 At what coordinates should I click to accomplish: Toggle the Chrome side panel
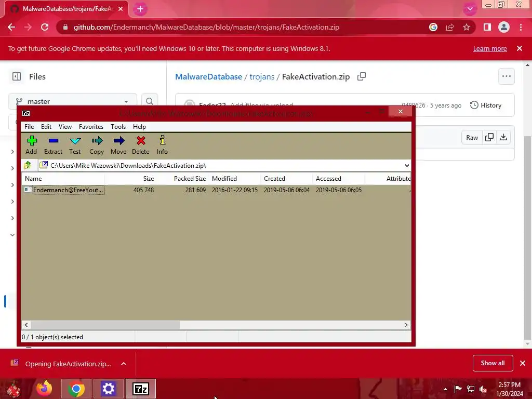[x=487, y=27]
